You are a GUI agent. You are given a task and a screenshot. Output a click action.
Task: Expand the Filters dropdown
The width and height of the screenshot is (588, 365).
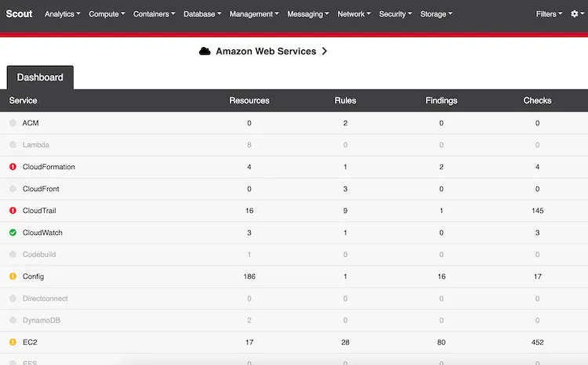549,14
